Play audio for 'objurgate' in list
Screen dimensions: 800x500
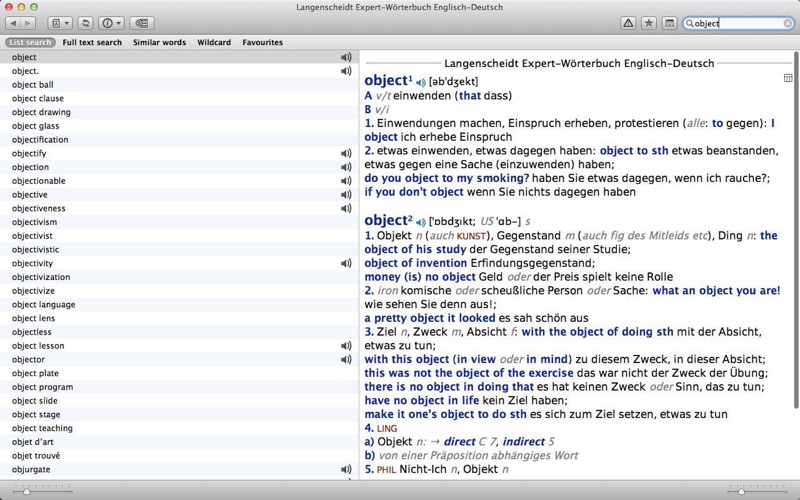pyautogui.click(x=346, y=469)
